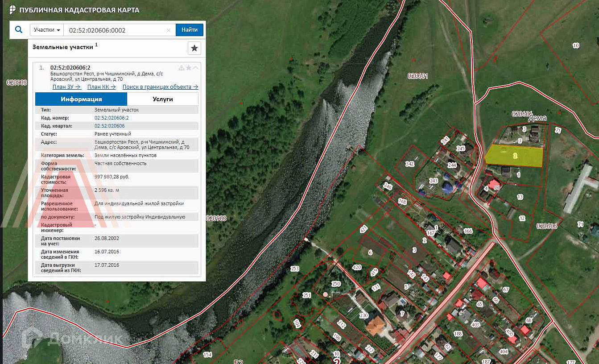Open the План КК link
The height and width of the screenshot is (364, 599).
coord(101,87)
